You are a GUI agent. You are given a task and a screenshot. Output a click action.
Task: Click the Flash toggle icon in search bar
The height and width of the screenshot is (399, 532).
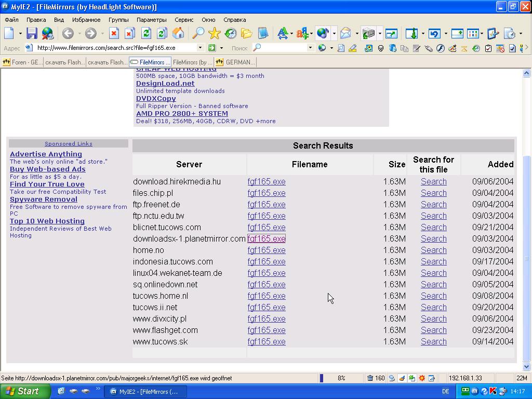click(441, 48)
